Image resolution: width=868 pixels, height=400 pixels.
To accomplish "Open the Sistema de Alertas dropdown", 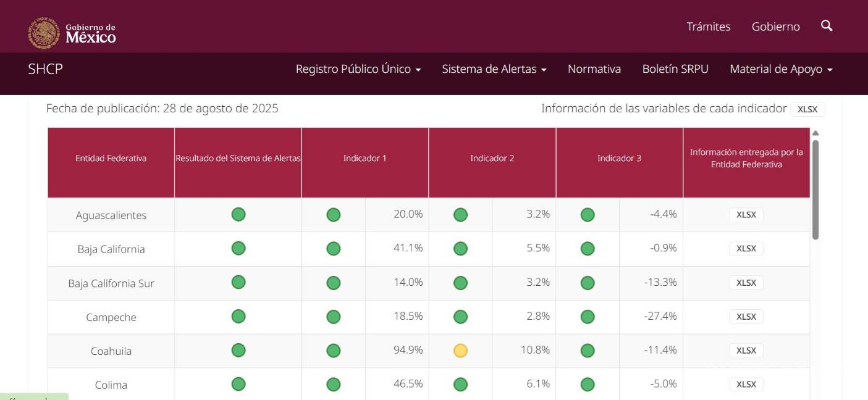I will (x=493, y=69).
